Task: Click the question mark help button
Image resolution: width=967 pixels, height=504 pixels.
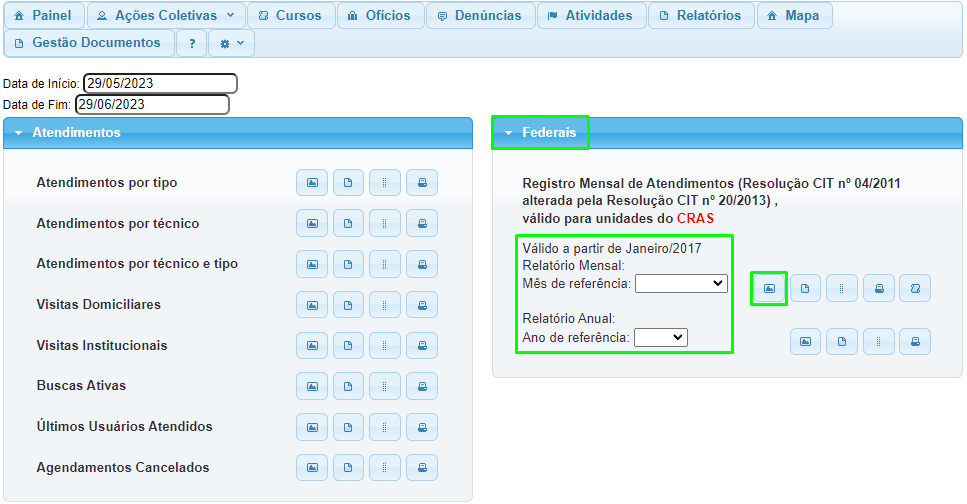Action: tap(192, 43)
